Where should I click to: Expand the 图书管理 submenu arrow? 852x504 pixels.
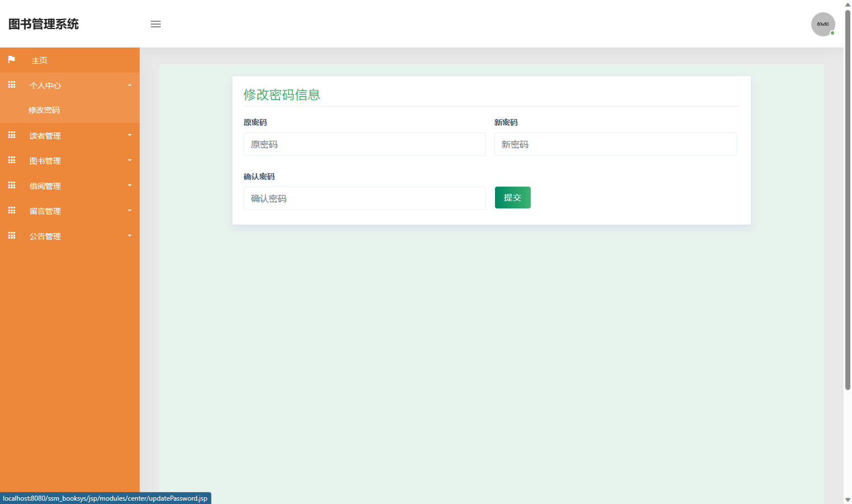130,160
